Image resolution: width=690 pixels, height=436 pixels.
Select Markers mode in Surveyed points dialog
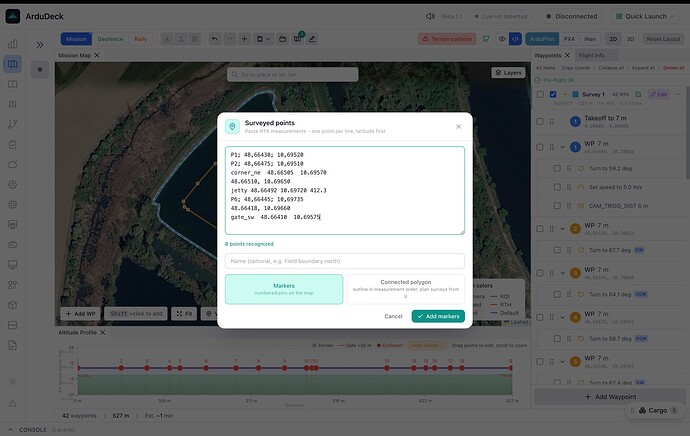[284, 289]
